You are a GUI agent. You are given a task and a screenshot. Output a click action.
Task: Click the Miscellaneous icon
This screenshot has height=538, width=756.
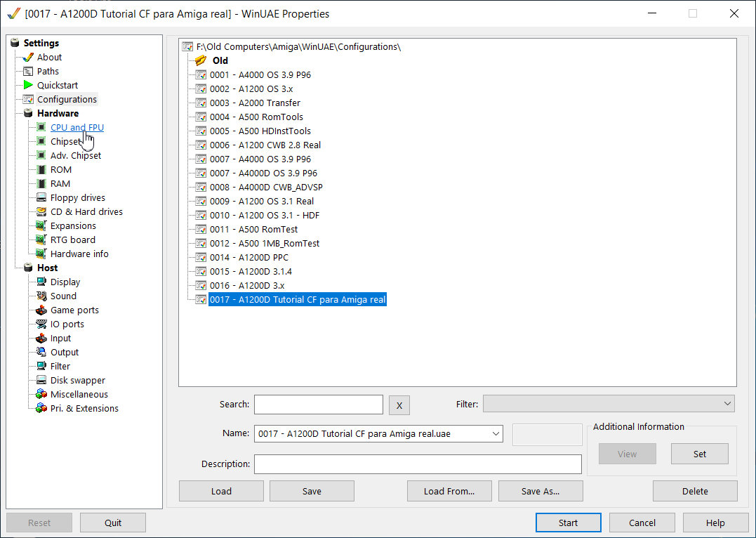41,394
